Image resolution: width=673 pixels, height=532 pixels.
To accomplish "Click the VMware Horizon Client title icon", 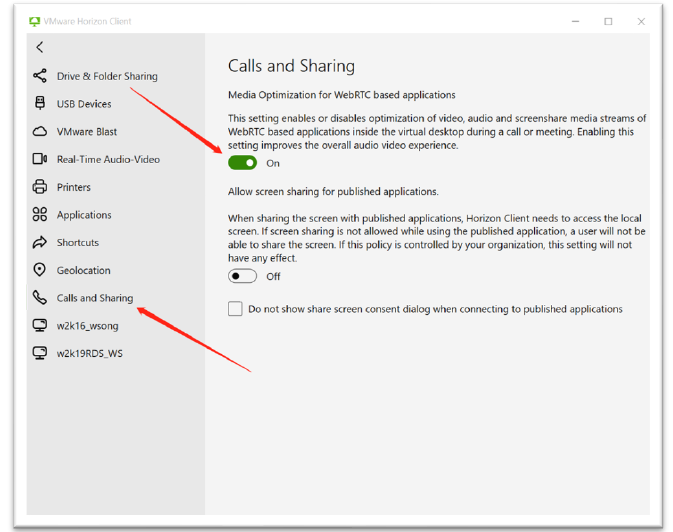I will tap(35, 21).
